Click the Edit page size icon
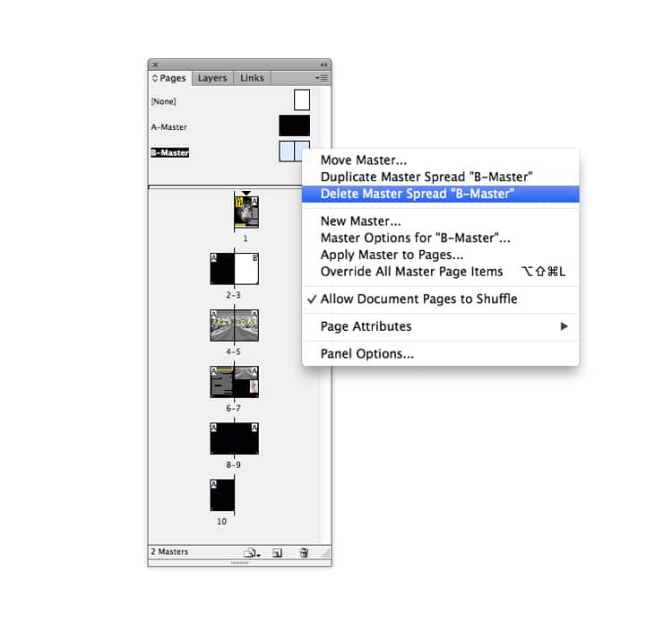This screenshot has width=672, height=642. pyautogui.click(x=252, y=553)
